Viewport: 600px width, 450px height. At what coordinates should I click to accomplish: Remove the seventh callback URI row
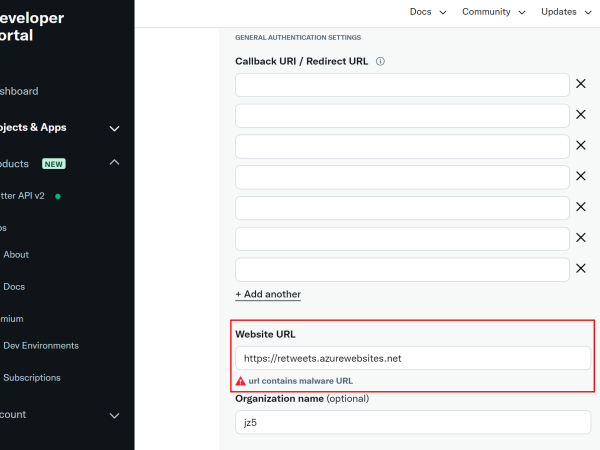point(581,269)
